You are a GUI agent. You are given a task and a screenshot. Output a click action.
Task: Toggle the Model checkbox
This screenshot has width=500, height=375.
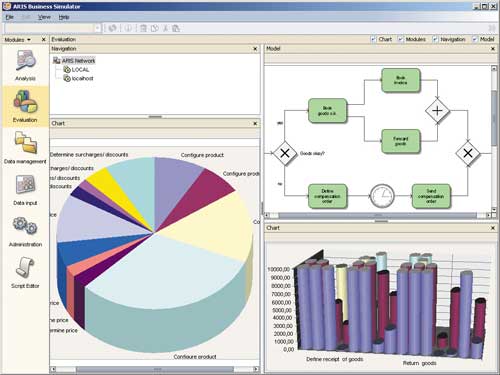[x=475, y=39]
